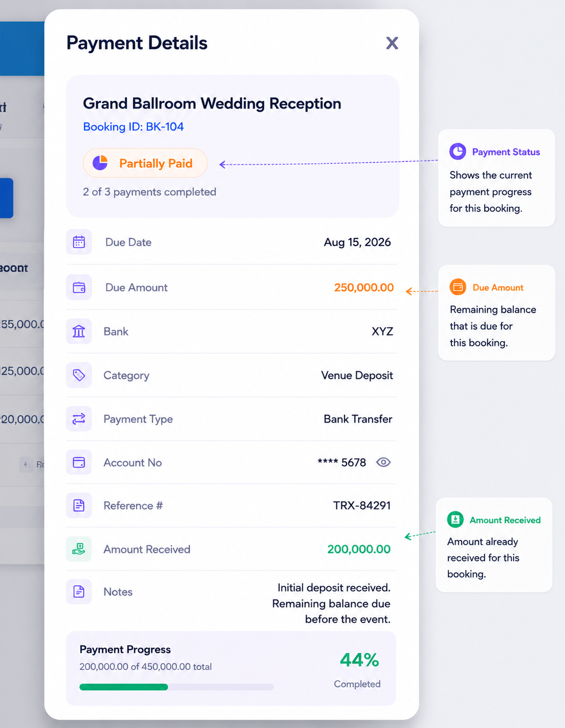
Task: Click the Due Amount tooltip heading
Action: 498,288
